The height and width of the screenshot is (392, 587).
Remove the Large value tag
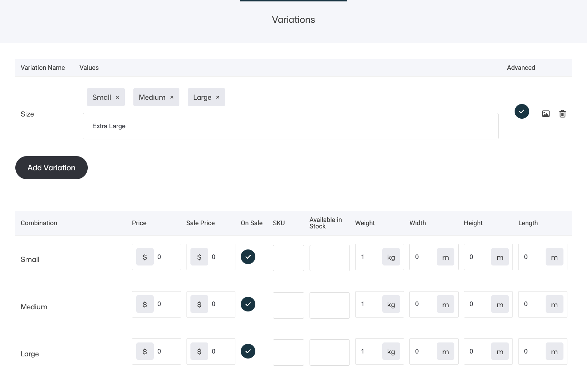point(218,97)
